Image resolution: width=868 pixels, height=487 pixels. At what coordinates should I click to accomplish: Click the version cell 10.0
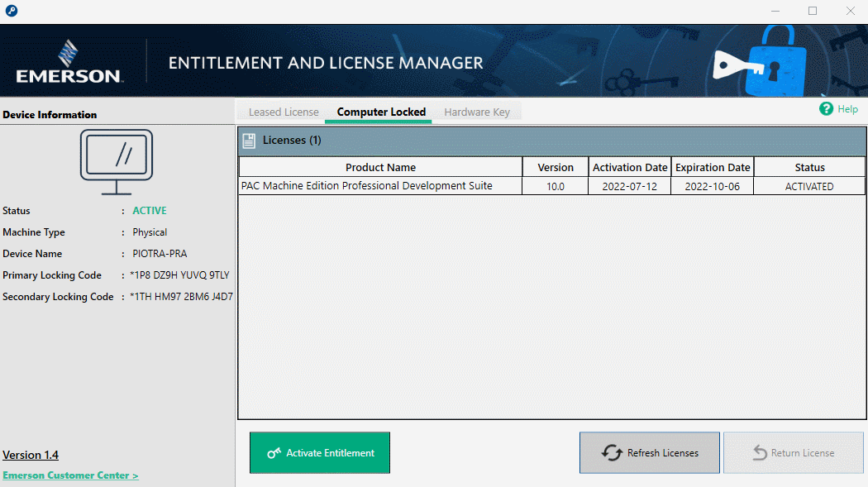pos(556,187)
